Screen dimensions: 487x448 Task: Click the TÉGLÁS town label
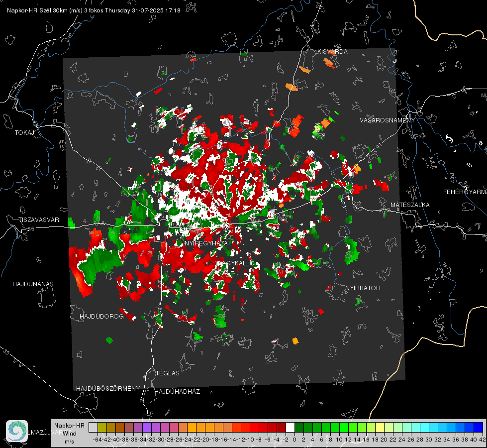[168, 373]
